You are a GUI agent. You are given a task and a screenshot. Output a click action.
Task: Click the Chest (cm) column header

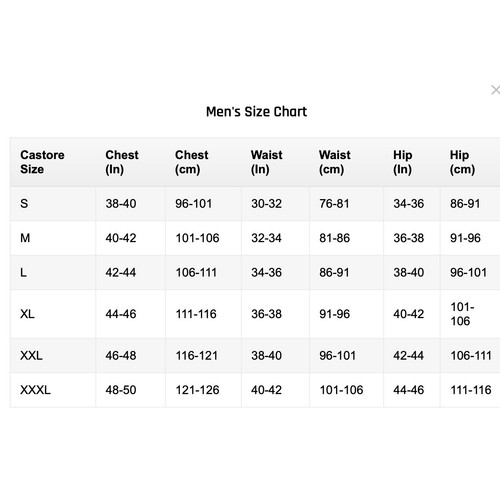[x=192, y=162]
